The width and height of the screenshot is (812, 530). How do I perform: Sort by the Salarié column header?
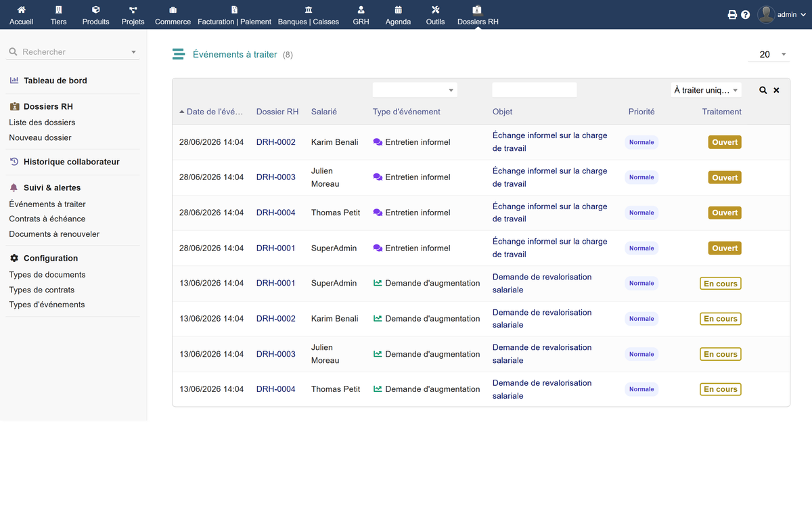[x=324, y=112]
